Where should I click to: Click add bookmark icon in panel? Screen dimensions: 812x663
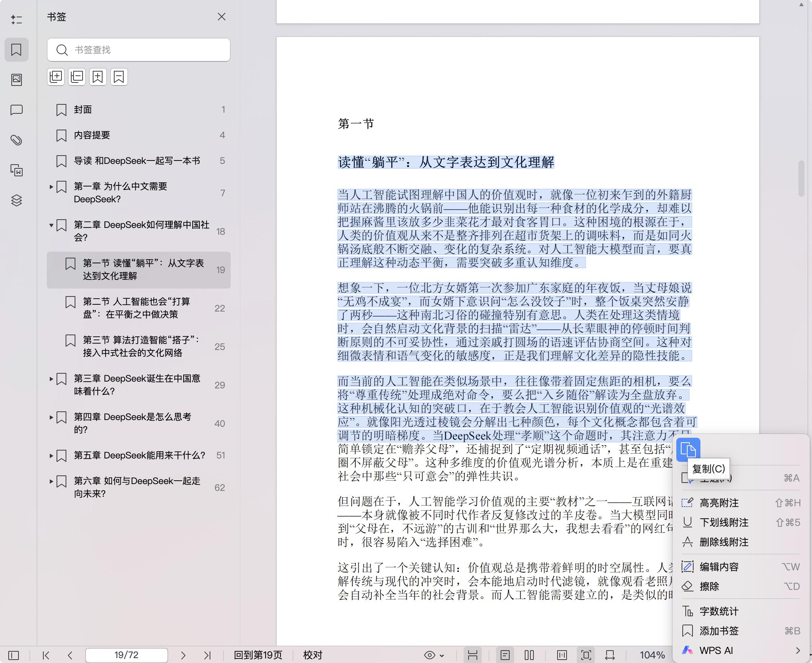98,77
